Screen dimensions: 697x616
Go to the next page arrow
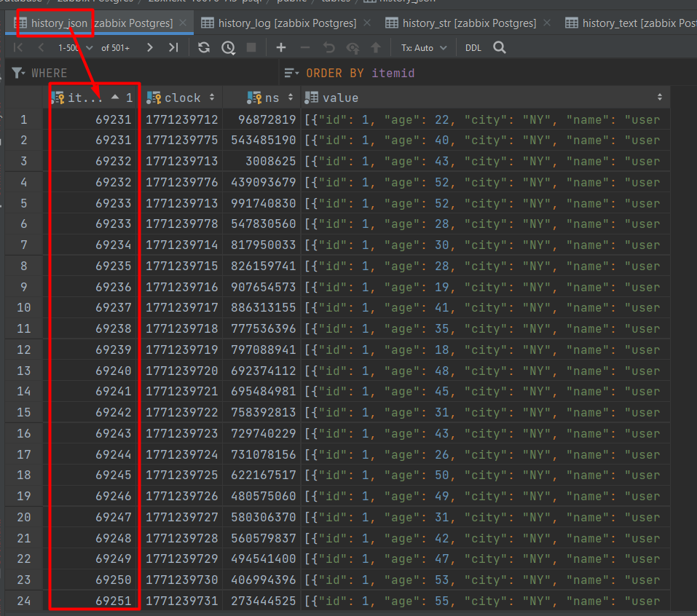(149, 48)
